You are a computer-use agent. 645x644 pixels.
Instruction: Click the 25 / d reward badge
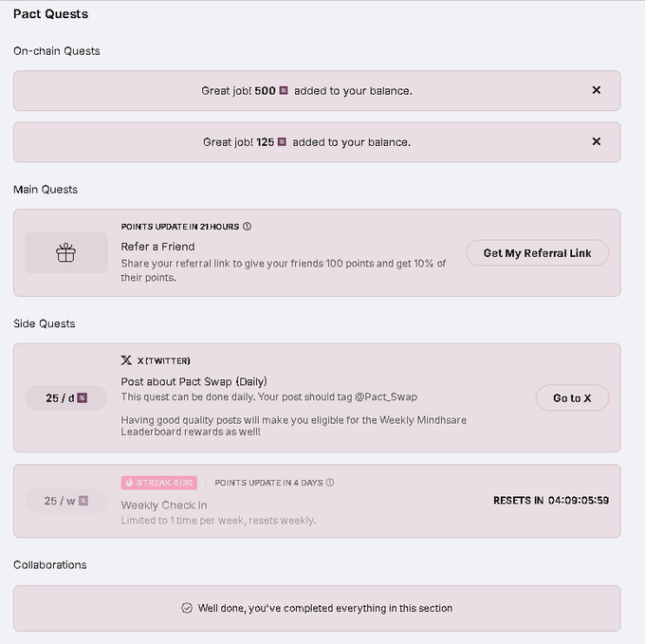(x=66, y=397)
